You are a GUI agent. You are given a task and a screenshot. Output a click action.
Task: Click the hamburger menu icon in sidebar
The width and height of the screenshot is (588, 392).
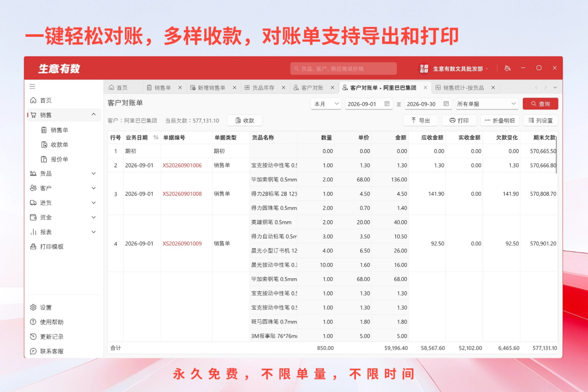point(32,87)
